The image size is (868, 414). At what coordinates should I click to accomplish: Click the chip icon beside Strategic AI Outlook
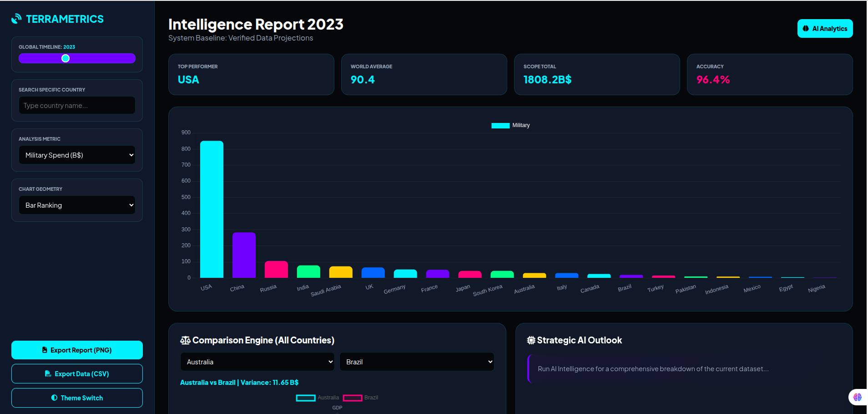tap(531, 340)
